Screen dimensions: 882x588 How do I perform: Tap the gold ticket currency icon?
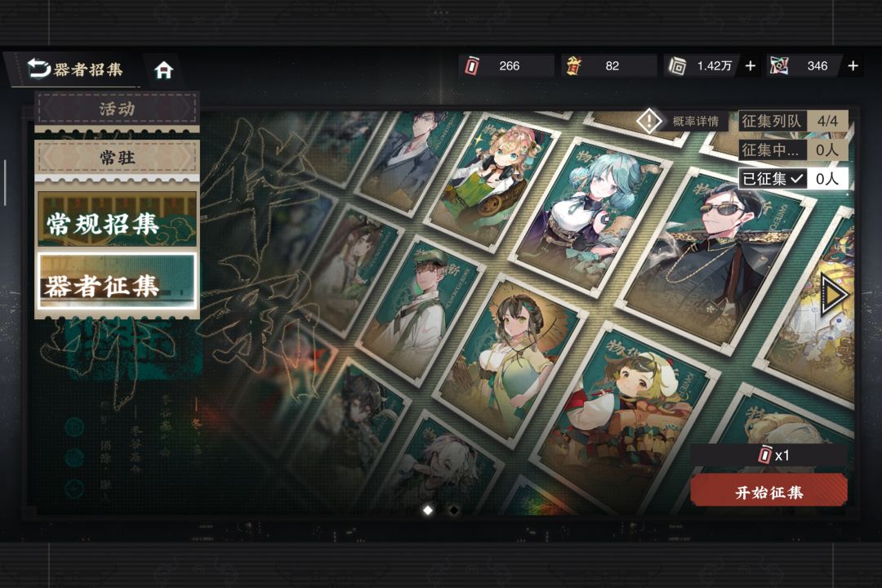(573, 66)
